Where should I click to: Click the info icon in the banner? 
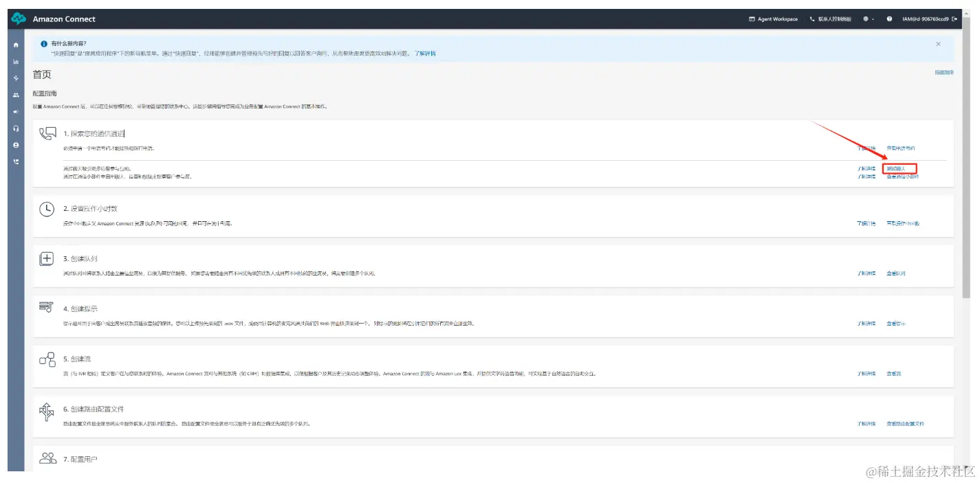[44, 43]
